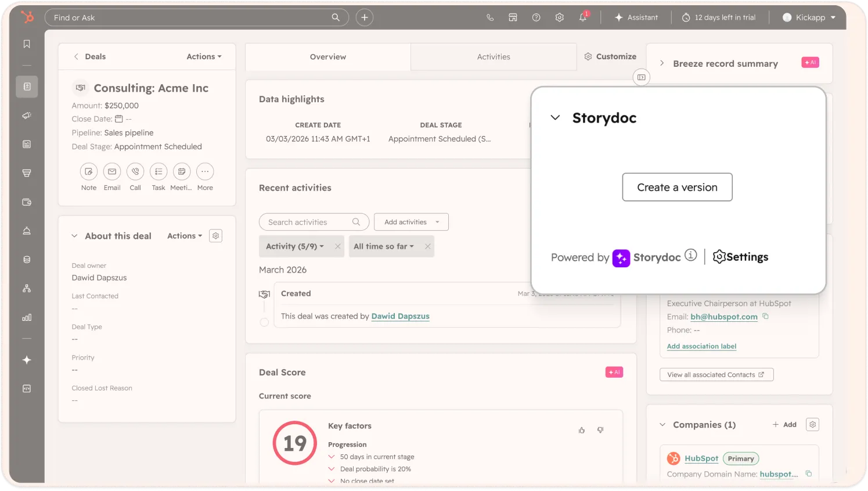The width and height of the screenshot is (868, 491).
Task: Open the Kickapp account menu
Action: point(809,17)
